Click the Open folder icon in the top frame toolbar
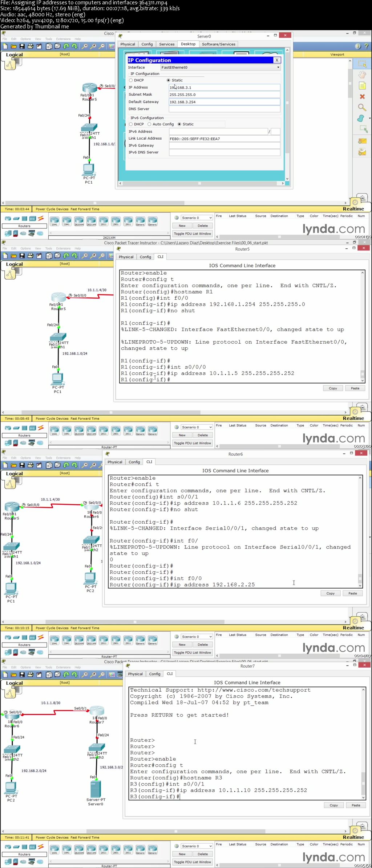The width and height of the screenshot is (372, 868). [13, 46]
